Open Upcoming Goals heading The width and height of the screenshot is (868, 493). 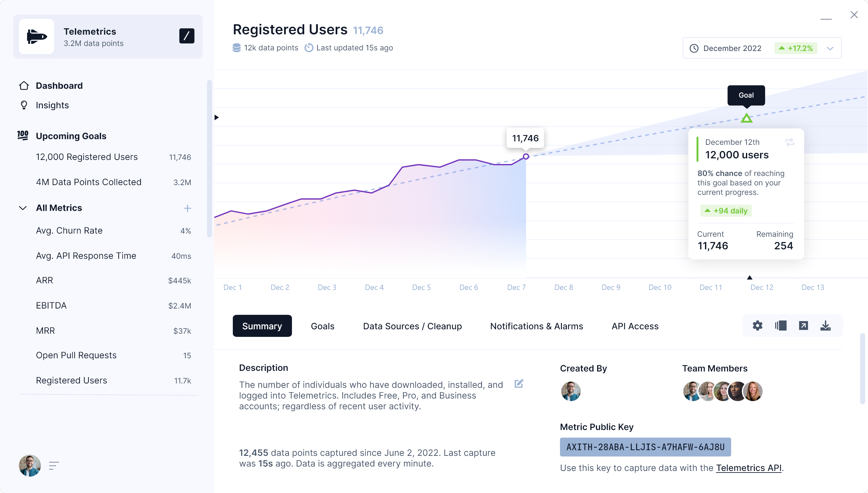coord(71,136)
